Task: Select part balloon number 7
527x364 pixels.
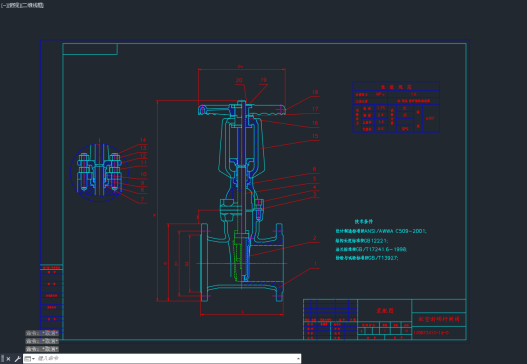Action: 143,199
